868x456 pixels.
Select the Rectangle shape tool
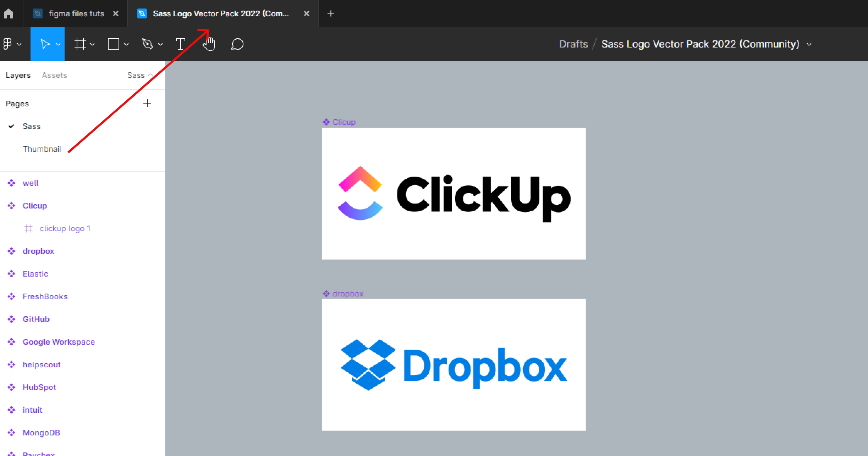pos(113,44)
